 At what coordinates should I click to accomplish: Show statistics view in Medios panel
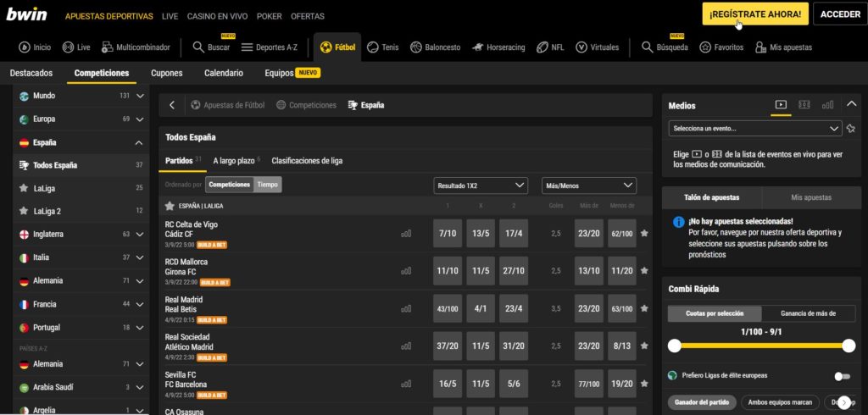827,104
